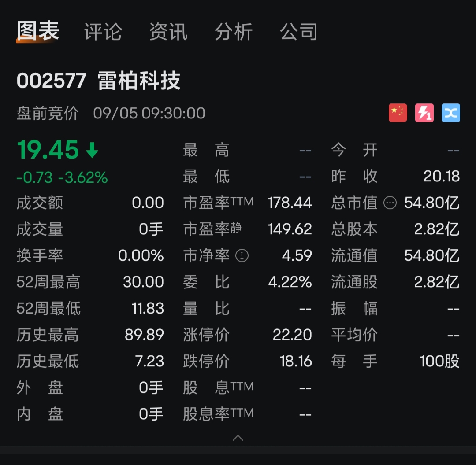
Task: Click the ellipsis icon next to 总市值
Action: click(390, 203)
